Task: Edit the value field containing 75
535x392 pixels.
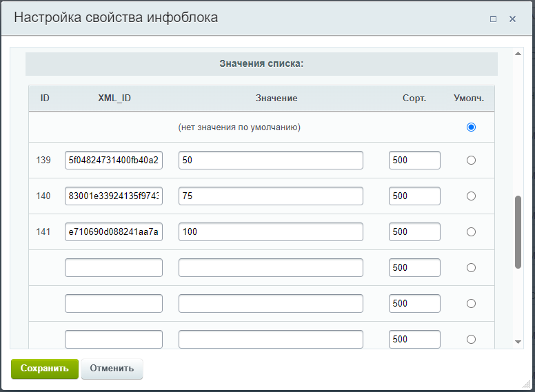Action: coord(270,196)
